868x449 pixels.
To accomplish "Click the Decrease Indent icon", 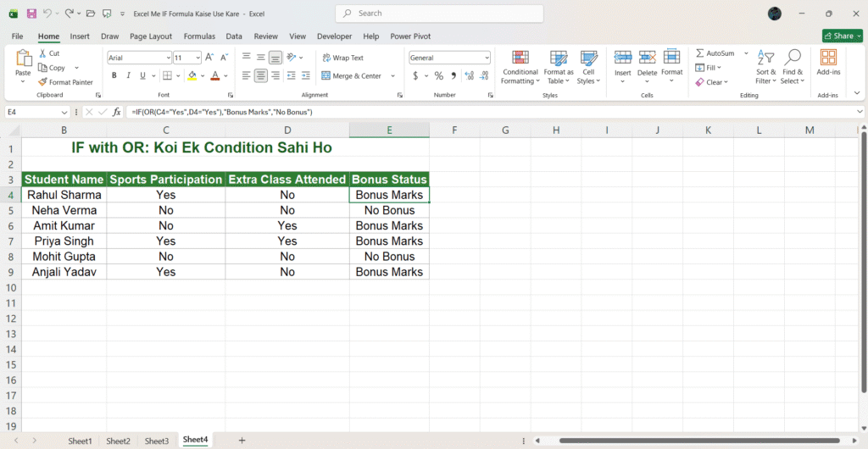I will (x=292, y=75).
